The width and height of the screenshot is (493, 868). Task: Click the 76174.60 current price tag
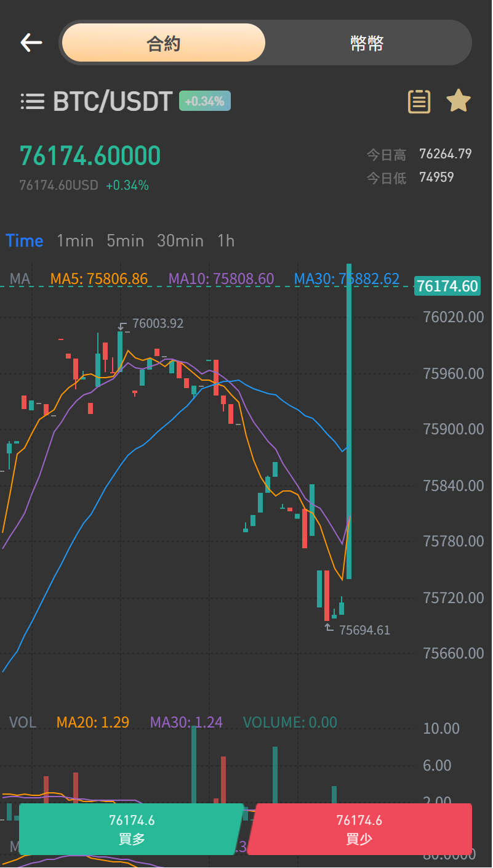click(x=447, y=286)
